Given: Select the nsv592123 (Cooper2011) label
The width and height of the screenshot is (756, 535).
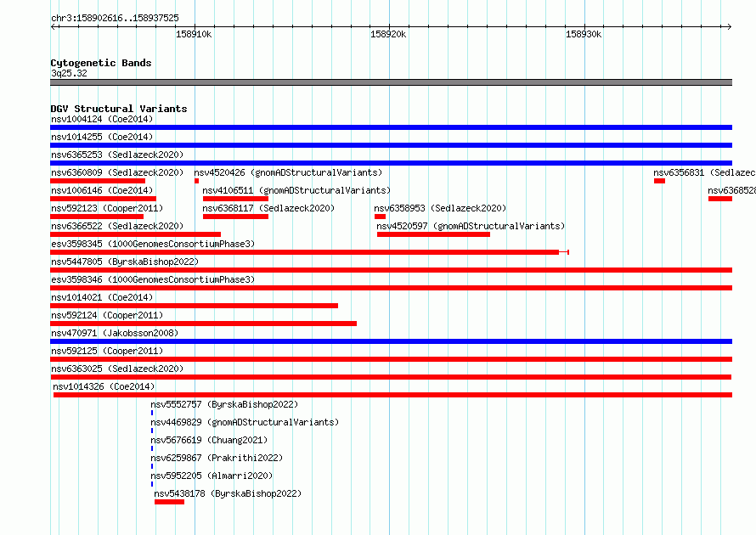Looking at the screenshot, I should 107,208.
